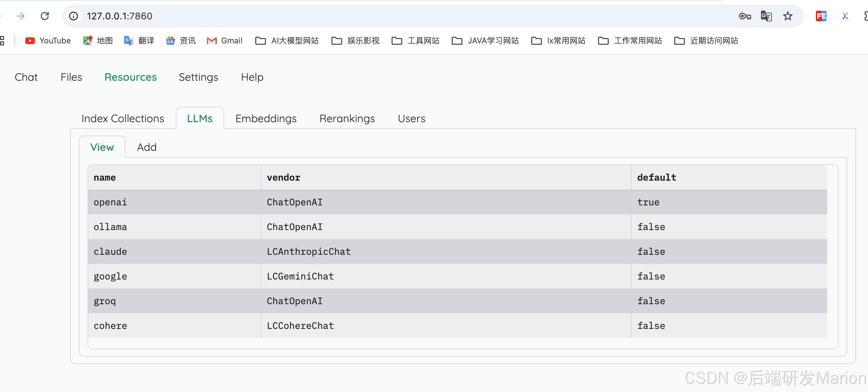The image size is (868, 392).
Task: Click the address bar URL 127.0.0.1:7860
Action: click(119, 16)
